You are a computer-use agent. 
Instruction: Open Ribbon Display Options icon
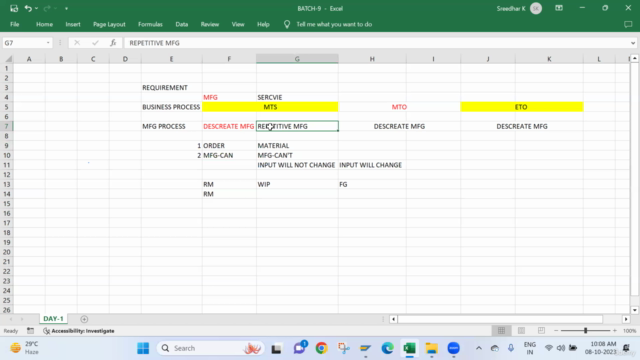click(559, 8)
